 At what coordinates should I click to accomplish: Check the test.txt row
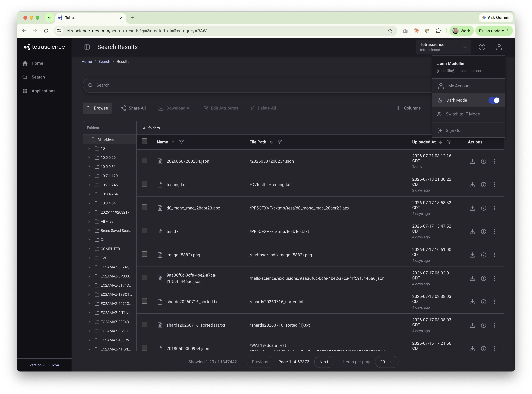(x=144, y=230)
